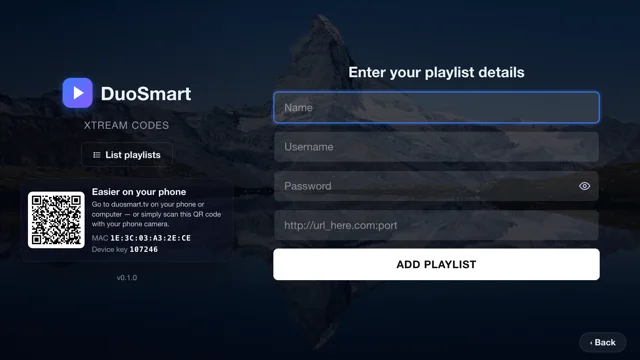
Task: Select the Username field
Action: coord(436,147)
